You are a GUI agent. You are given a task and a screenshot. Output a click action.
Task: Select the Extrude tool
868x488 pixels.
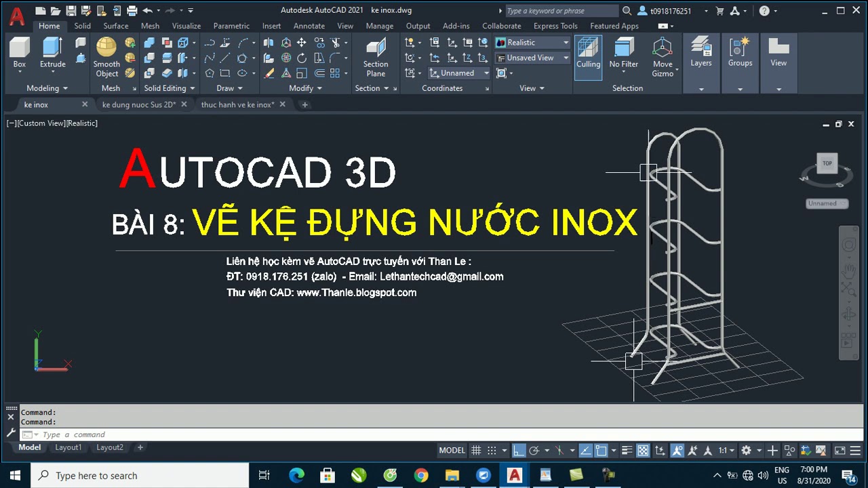52,53
